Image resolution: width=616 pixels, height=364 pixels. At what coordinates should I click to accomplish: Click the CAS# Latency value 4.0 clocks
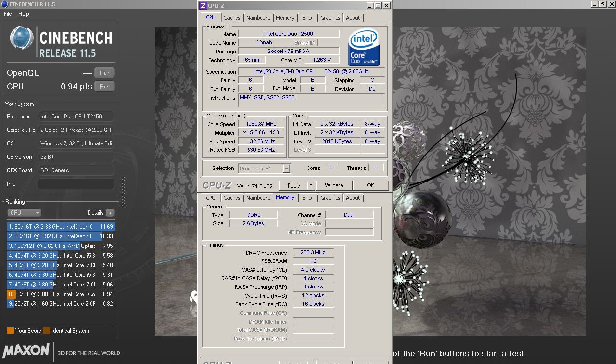point(313,270)
